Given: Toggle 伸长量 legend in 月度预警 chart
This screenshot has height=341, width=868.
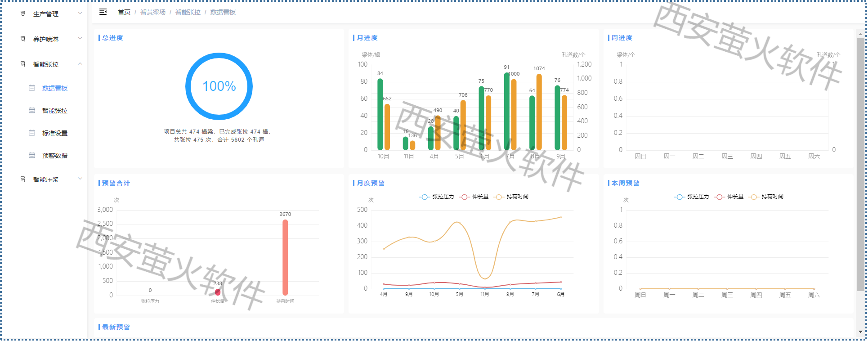Looking at the screenshot, I should (474, 197).
